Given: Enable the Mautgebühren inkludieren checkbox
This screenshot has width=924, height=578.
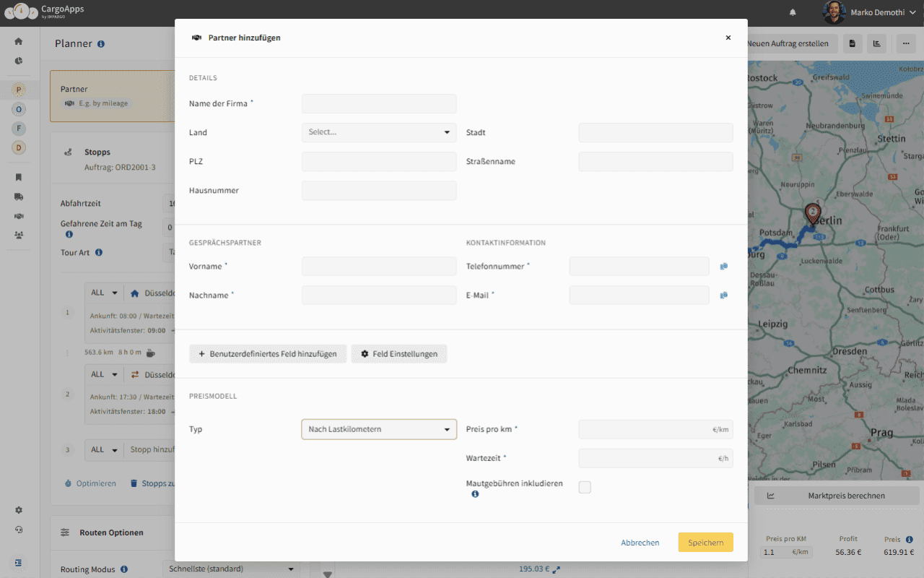Looking at the screenshot, I should [x=585, y=488].
